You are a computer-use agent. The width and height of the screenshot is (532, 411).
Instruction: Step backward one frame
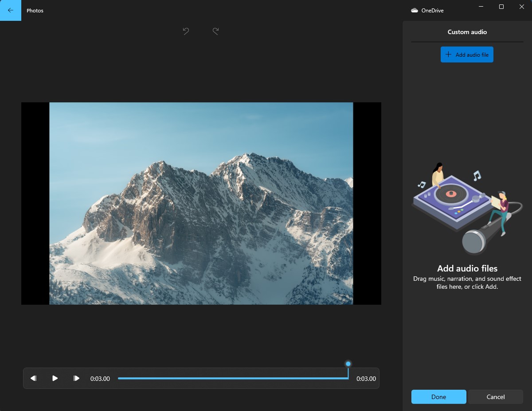(33, 378)
